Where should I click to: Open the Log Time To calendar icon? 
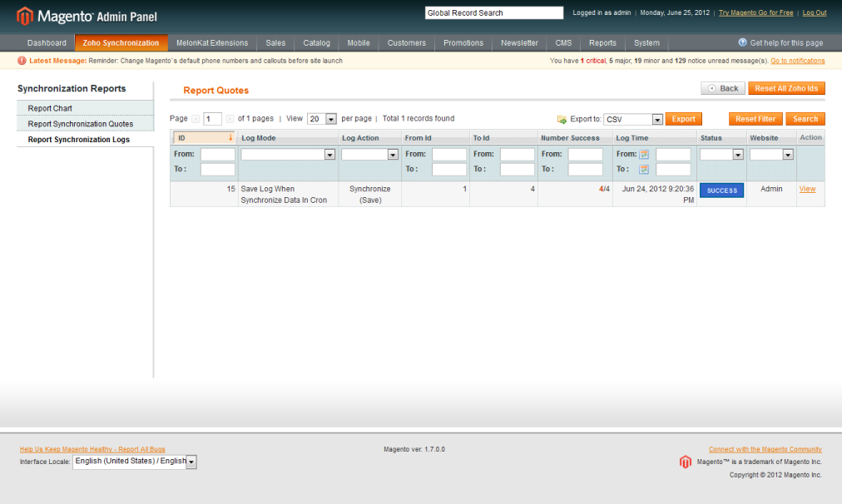(644, 170)
